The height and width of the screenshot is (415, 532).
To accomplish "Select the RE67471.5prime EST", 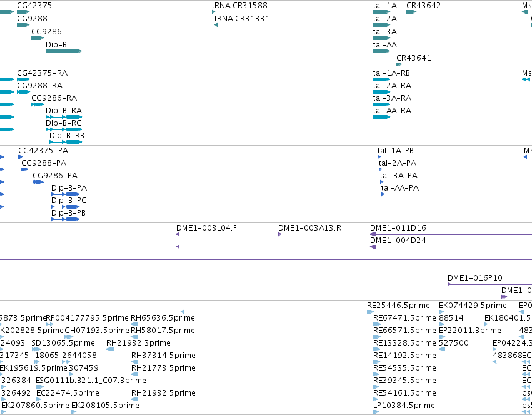I will point(377,324).
